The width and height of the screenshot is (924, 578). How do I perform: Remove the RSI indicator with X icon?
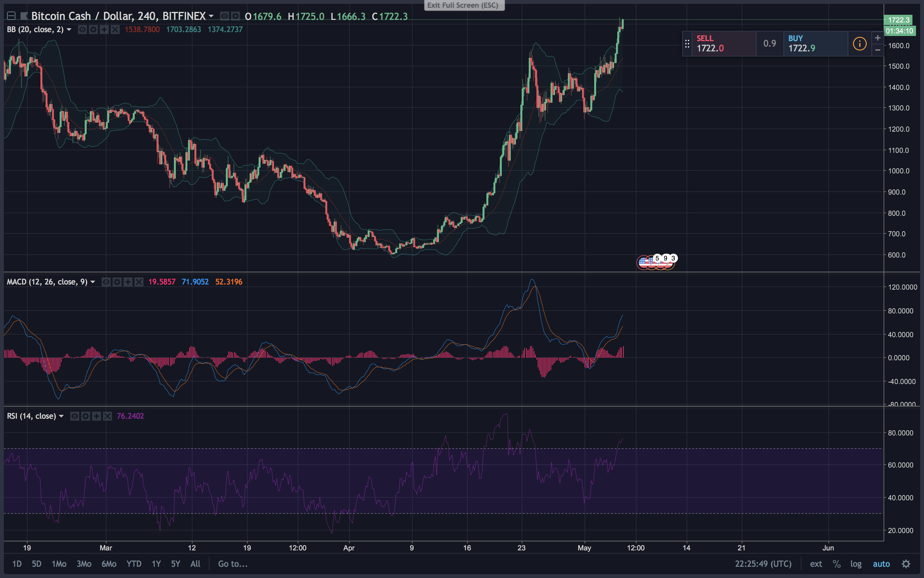point(108,416)
